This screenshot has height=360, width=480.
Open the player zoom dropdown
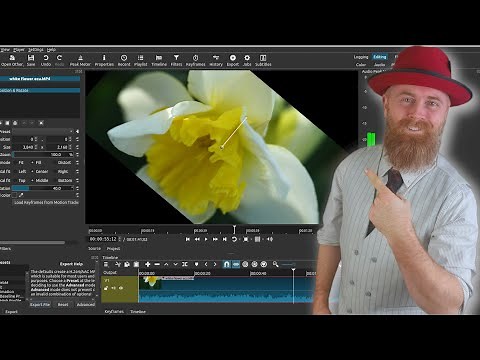tap(247, 239)
